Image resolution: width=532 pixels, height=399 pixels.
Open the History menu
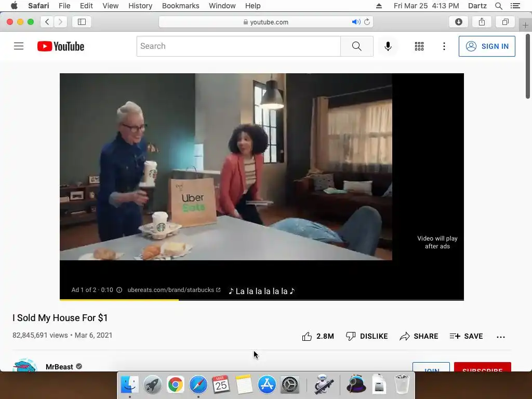[140, 6]
